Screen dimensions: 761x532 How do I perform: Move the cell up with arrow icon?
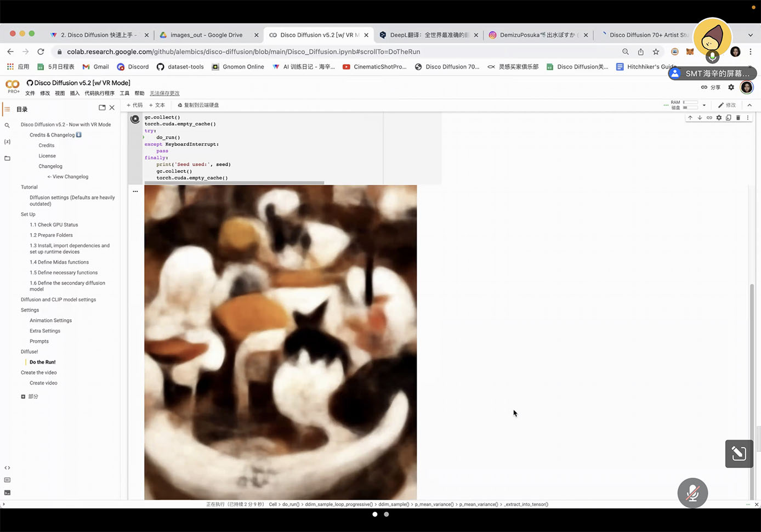pos(690,117)
